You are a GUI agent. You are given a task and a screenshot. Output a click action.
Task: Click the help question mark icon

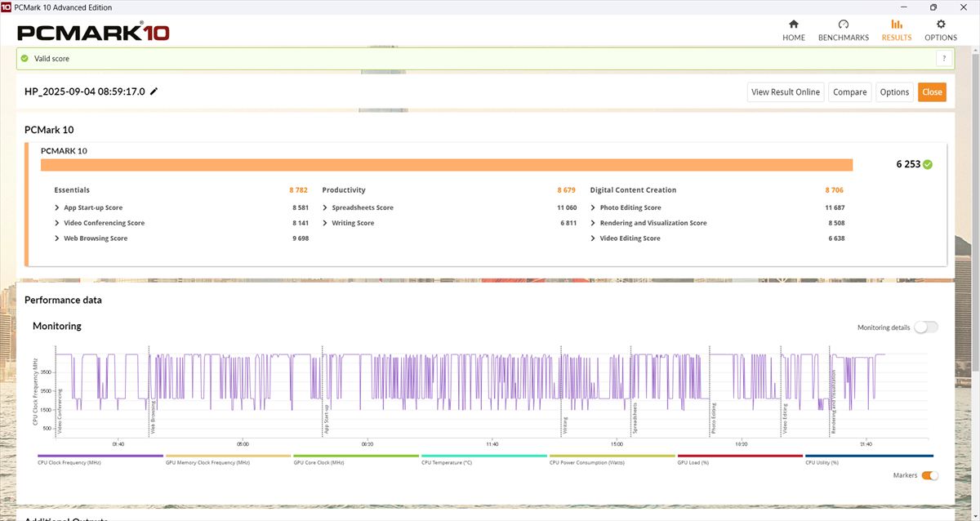[x=944, y=59]
